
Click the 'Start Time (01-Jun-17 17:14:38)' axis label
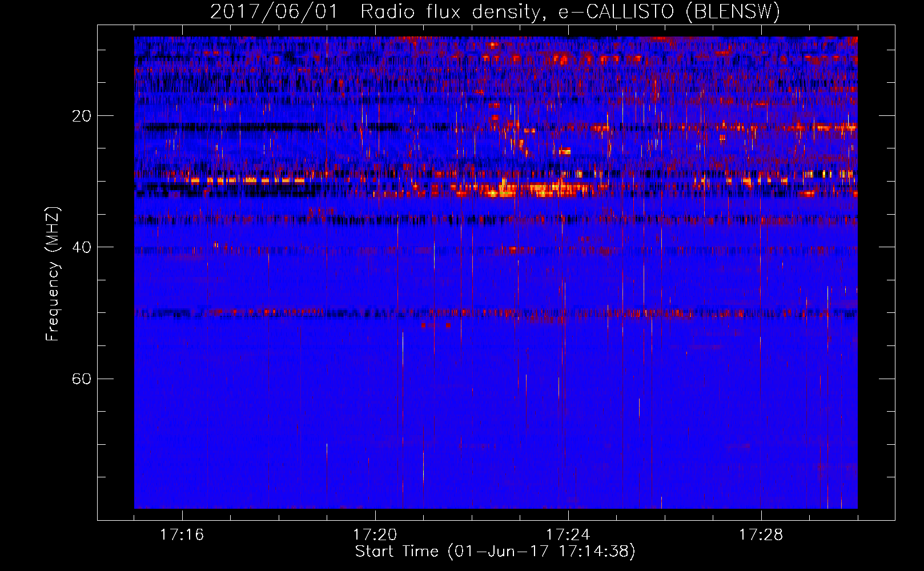click(x=495, y=552)
